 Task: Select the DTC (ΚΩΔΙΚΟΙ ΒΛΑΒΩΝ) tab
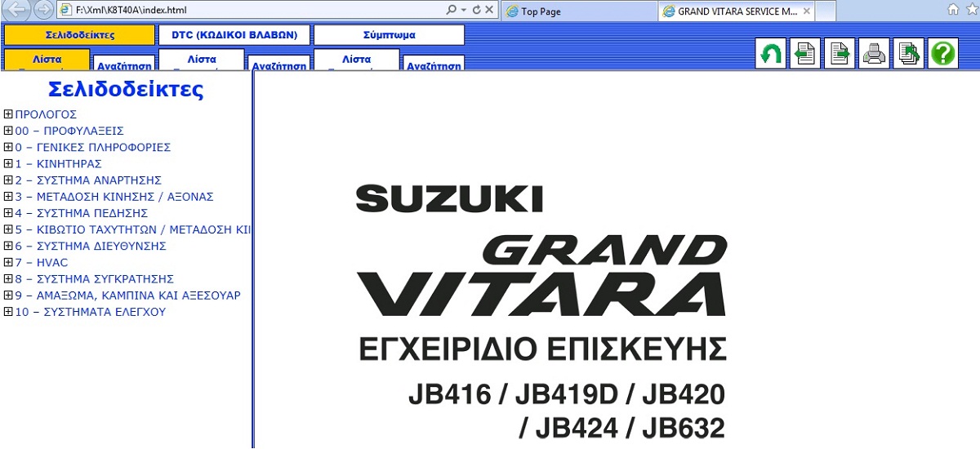coord(234,35)
